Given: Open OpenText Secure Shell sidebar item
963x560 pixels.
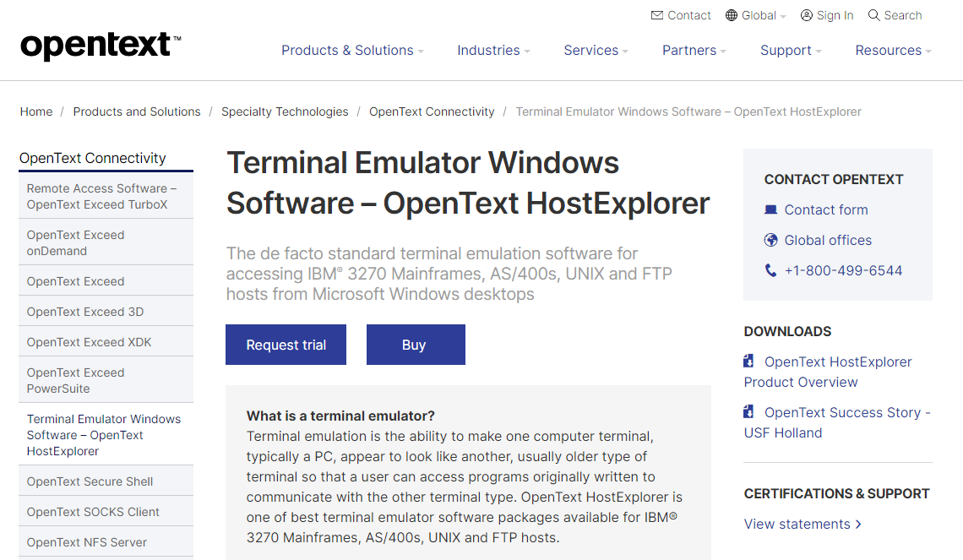Looking at the screenshot, I should pyautogui.click(x=106, y=481).
